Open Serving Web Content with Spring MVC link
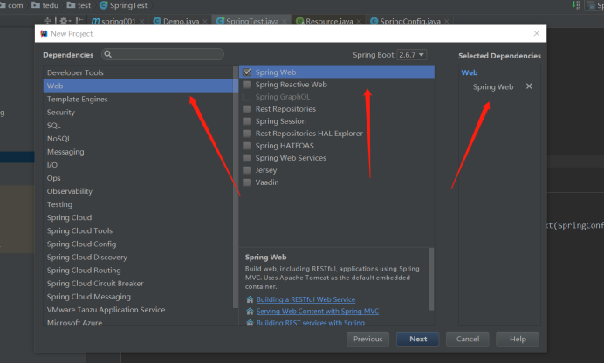The height and width of the screenshot is (364, 604). (x=318, y=312)
